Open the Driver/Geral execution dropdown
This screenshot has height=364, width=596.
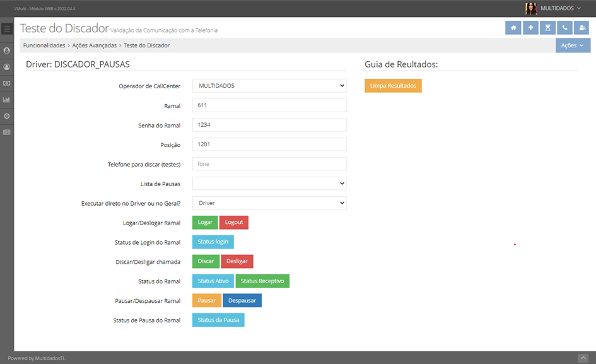point(269,203)
